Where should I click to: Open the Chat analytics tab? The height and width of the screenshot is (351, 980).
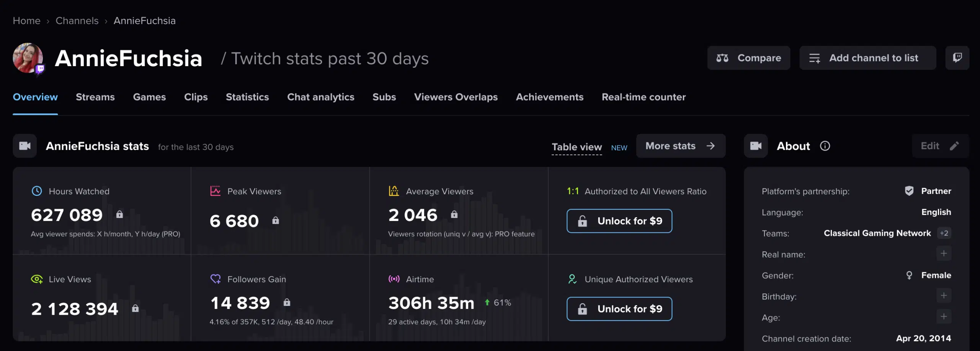[321, 97]
